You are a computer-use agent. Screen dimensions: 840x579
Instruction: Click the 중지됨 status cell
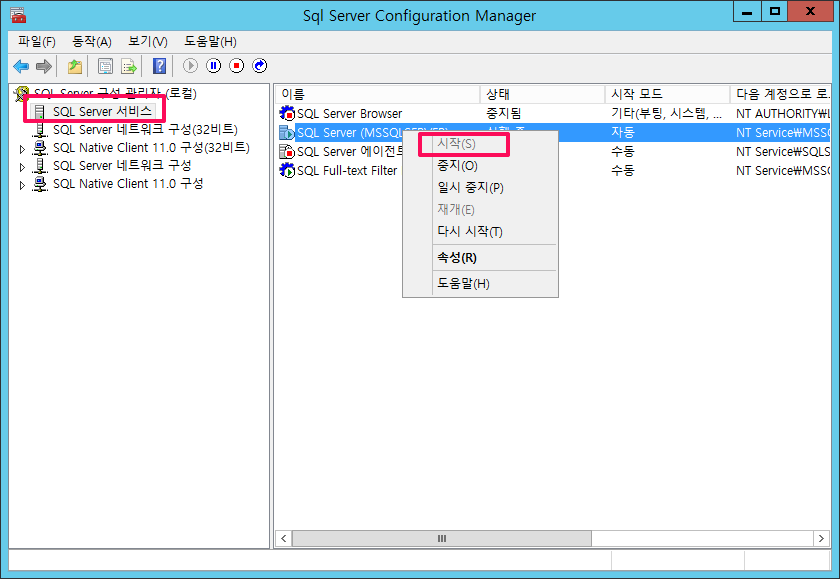[504, 113]
